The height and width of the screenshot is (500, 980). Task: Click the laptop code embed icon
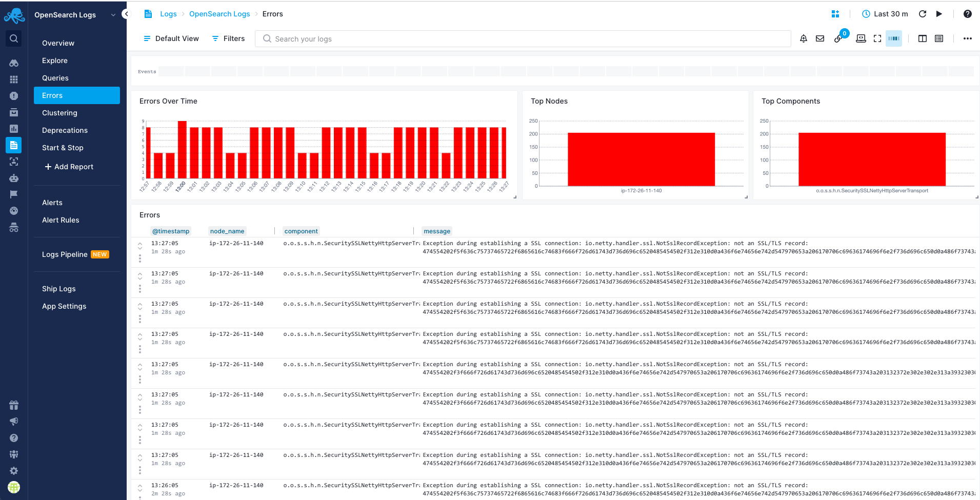pos(861,38)
